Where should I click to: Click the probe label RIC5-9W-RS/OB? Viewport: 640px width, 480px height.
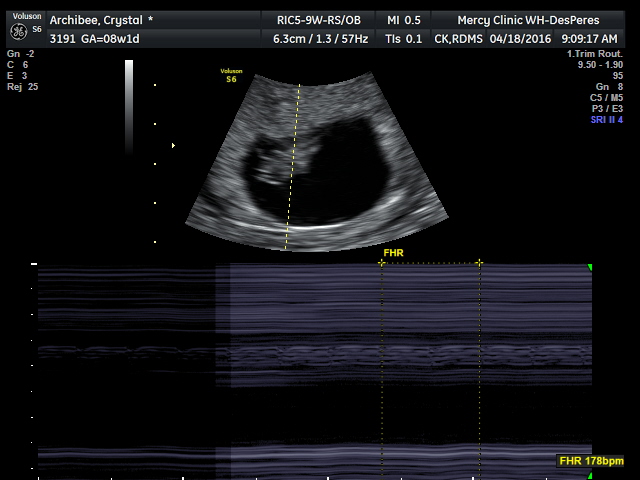tap(319, 20)
